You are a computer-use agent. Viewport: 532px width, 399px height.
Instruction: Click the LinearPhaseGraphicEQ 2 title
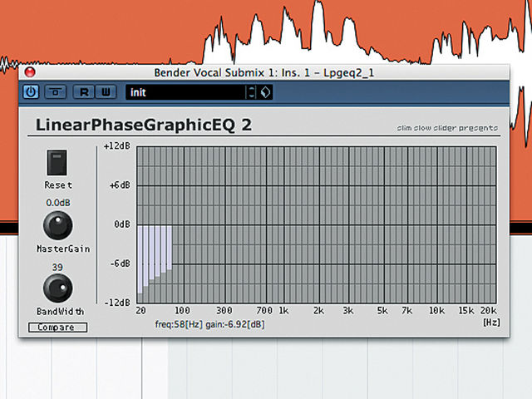tap(144, 125)
